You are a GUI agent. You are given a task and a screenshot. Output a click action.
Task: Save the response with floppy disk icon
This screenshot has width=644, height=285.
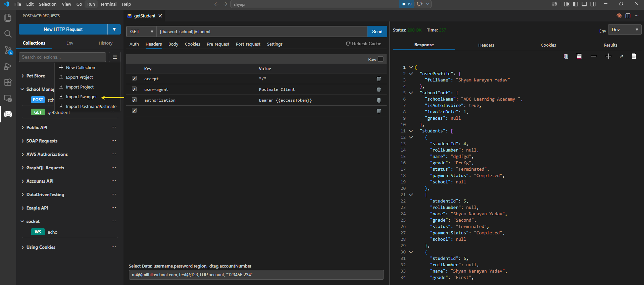click(579, 56)
